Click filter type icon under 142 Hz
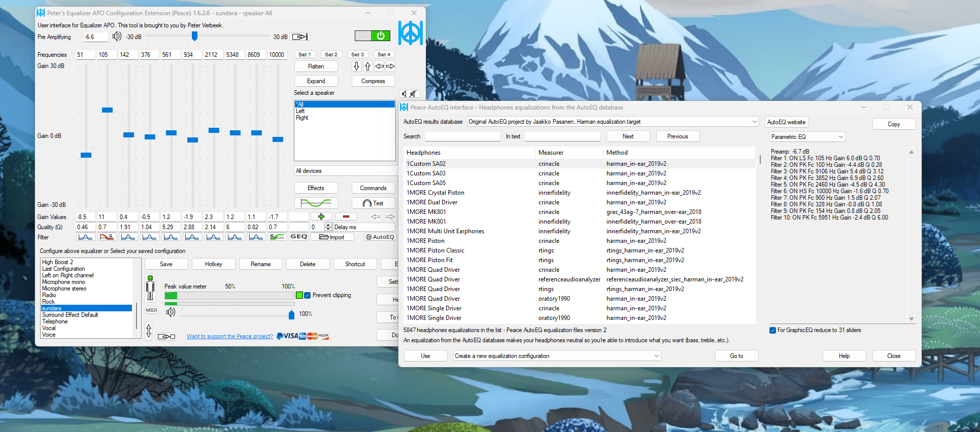 point(128,237)
